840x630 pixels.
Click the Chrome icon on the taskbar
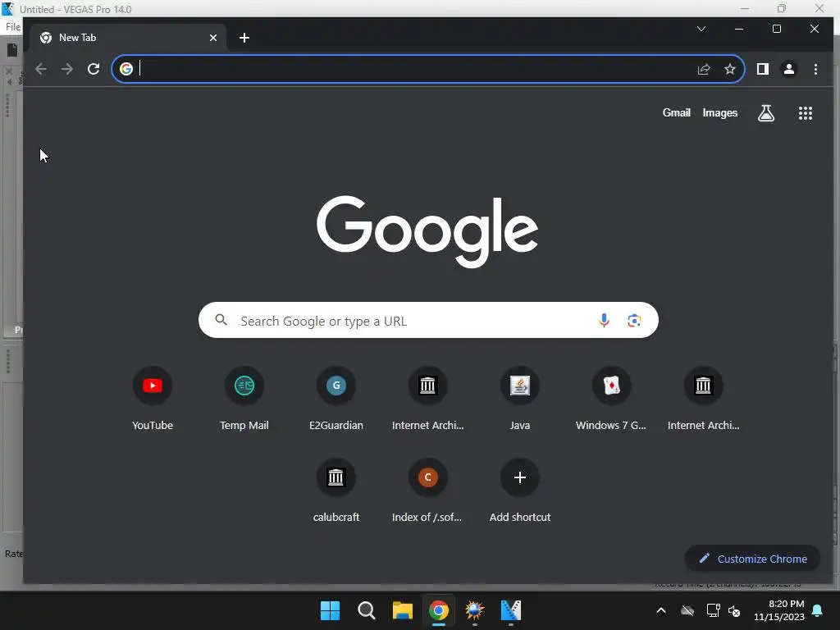[x=438, y=610]
